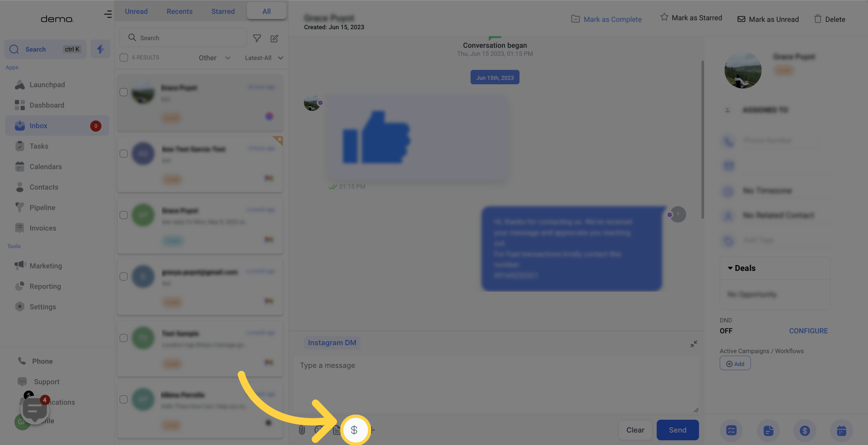The height and width of the screenshot is (445, 868).
Task: Click the emoji/sticker icon in toolbar
Action: (317, 430)
